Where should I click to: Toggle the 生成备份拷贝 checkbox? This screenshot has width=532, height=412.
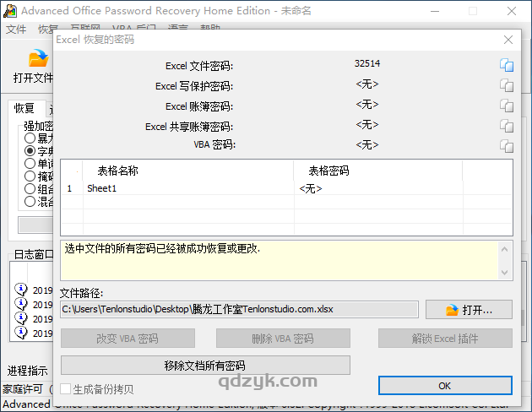pos(67,389)
